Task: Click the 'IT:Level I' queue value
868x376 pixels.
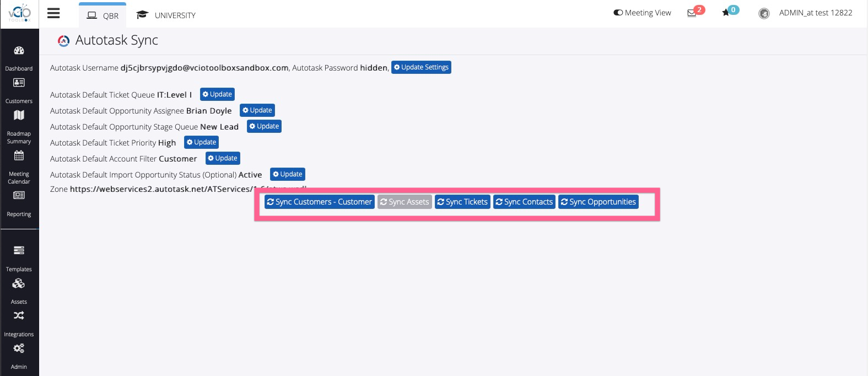Action: pos(175,95)
